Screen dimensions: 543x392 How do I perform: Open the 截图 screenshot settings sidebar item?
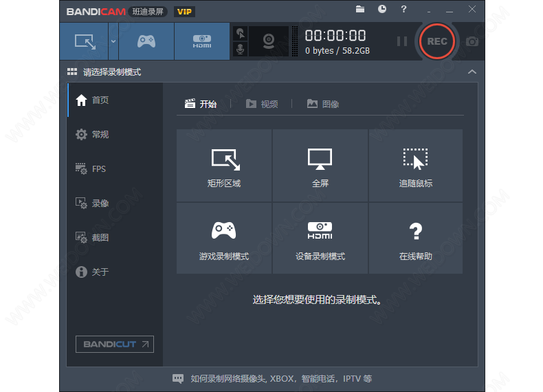[x=115, y=237]
